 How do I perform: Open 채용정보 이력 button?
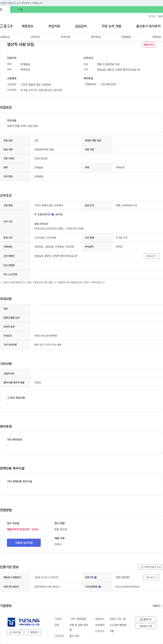point(146,626)
